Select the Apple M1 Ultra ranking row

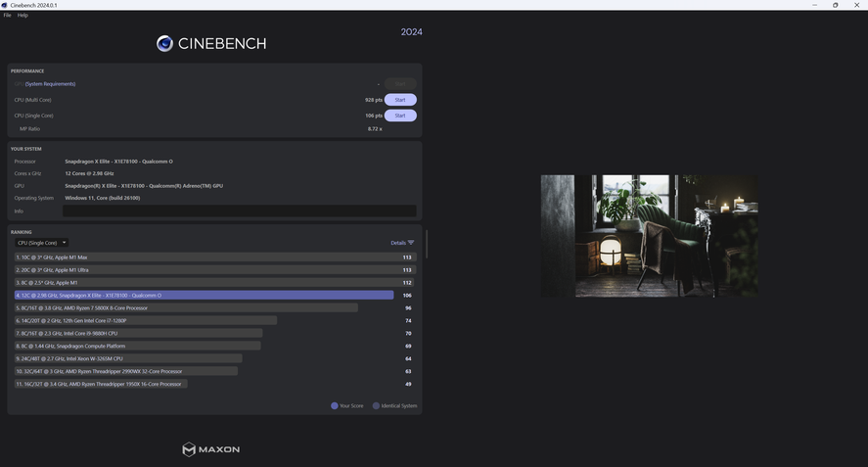pyautogui.click(x=215, y=270)
